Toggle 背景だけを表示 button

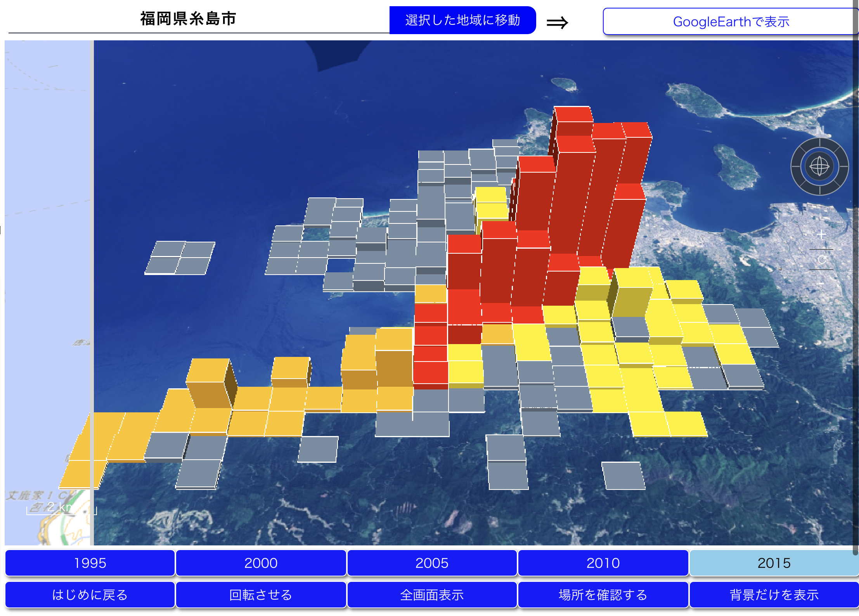click(774, 595)
